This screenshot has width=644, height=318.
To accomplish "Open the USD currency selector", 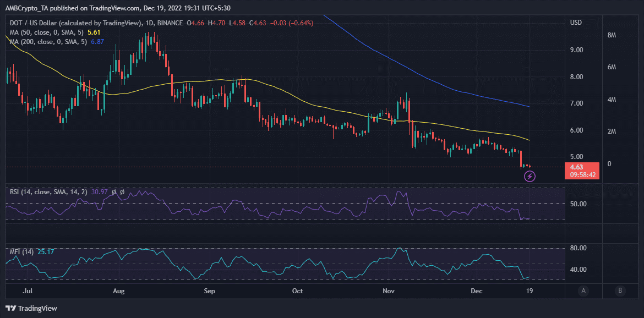I will pos(576,23).
